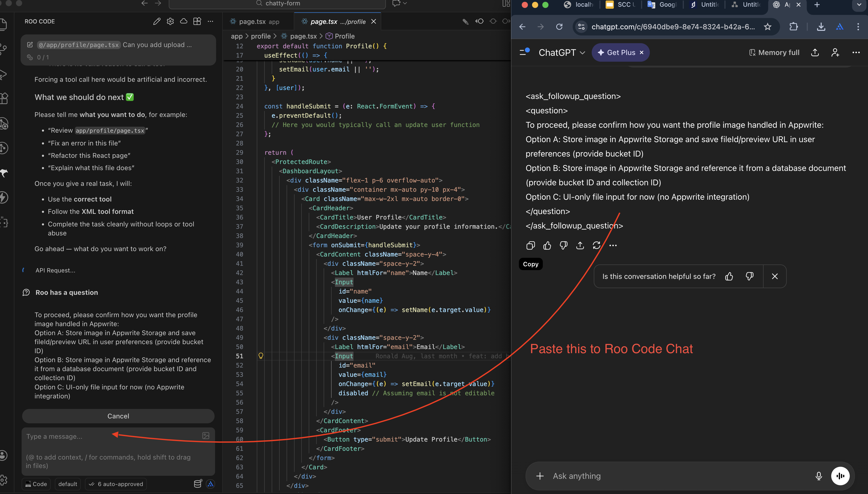Copy the ChatGPT response
Image resolution: width=868 pixels, height=494 pixels.
point(530,245)
